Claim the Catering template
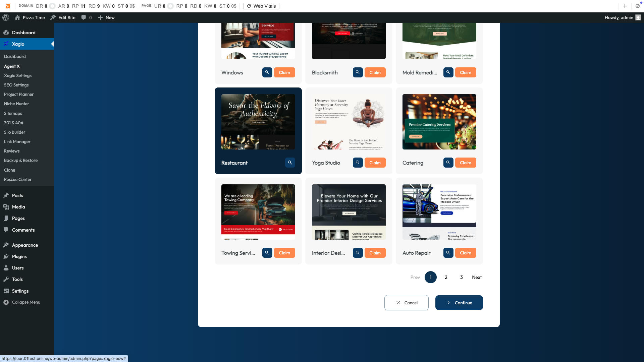 pos(466,163)
